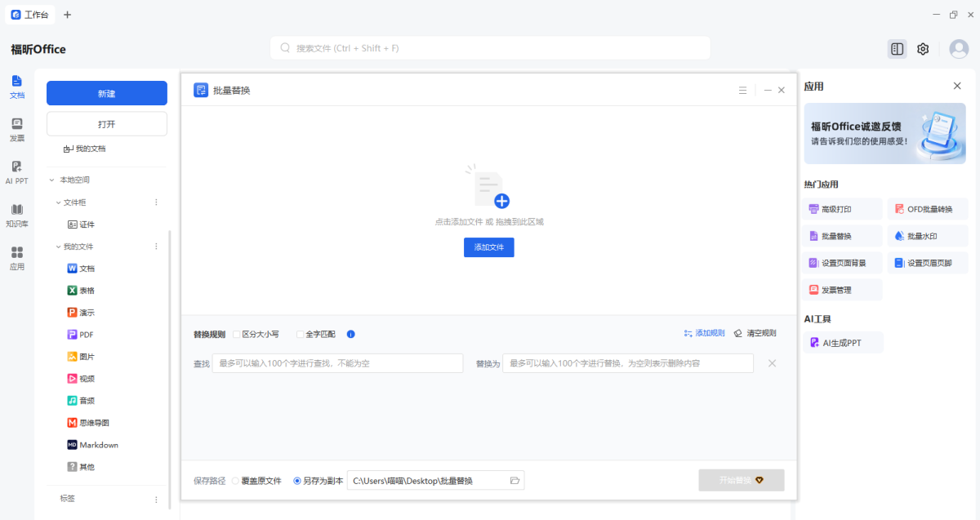Collapse the 本地空间 tree section
Screen dimensions: 980x520
(x=51, y=180)
